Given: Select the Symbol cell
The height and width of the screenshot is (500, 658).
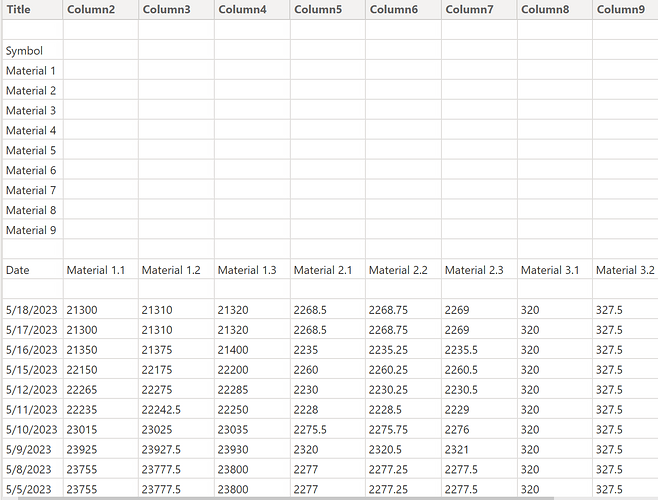Looking at the screenshot, I should click(33, 50).
